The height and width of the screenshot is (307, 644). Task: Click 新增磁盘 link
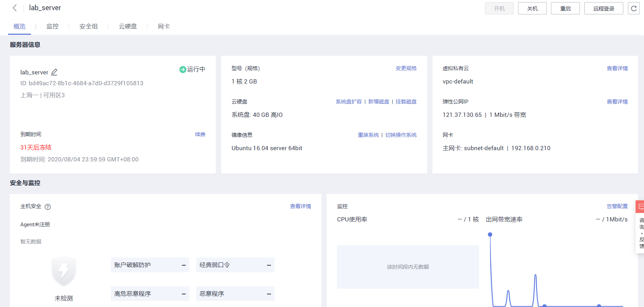click(378, 102)
